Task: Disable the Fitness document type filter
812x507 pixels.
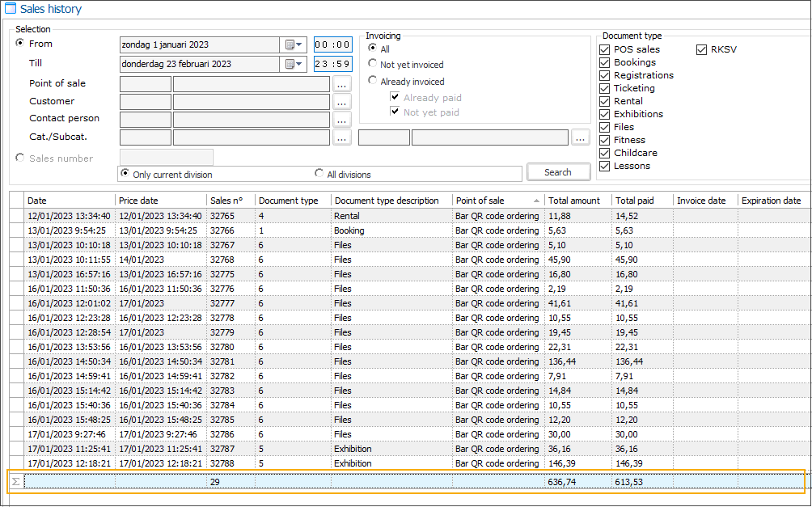Action: click(604, 140)
